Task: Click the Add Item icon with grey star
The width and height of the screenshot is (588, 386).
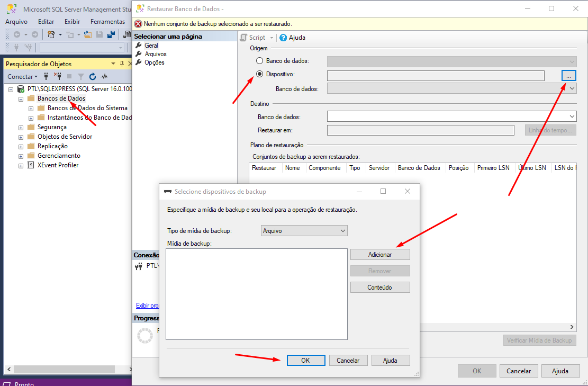Action: (70, 34)
